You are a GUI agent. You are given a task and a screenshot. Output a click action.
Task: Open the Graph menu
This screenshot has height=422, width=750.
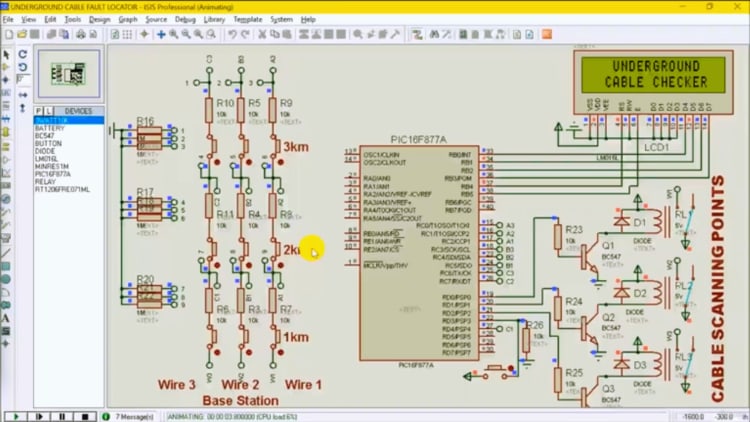click(128, 20)
